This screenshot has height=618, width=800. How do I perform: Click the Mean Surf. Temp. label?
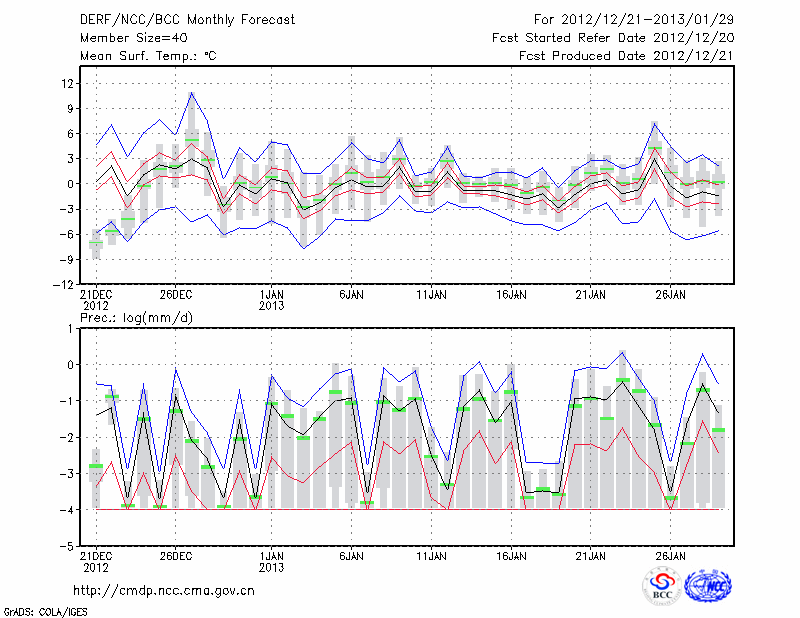(x=148, y=56)
